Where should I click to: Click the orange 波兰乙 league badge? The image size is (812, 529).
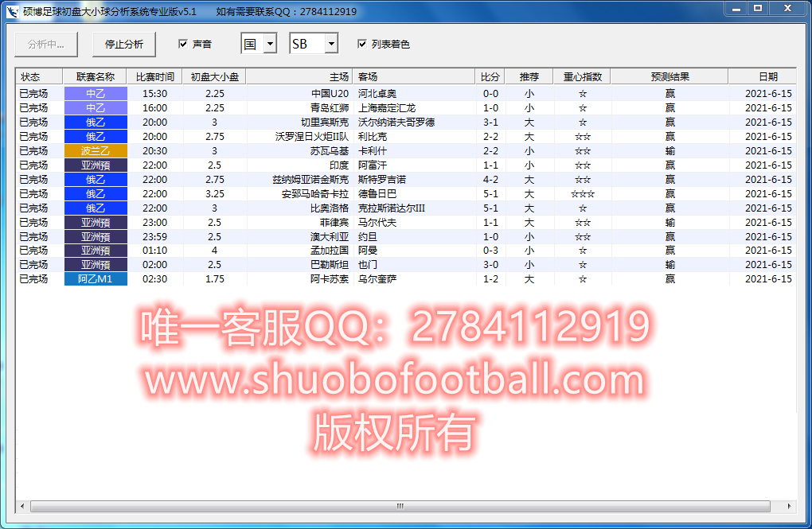point(95,150)
